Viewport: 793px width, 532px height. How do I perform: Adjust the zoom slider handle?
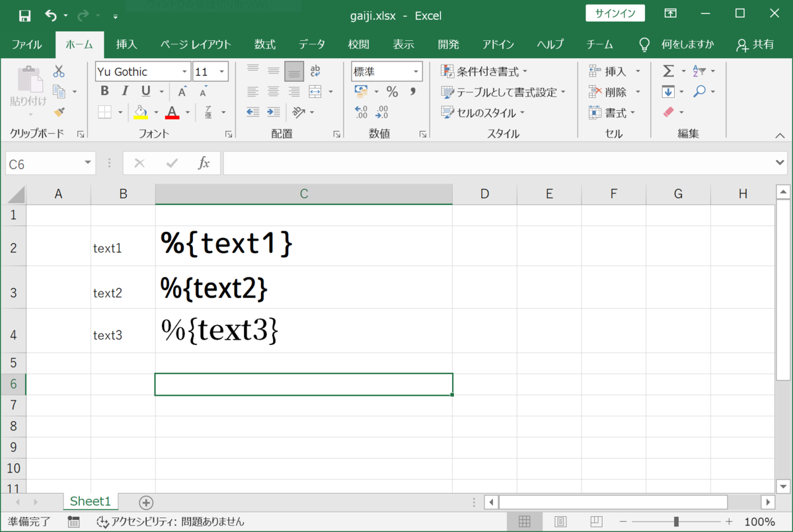coord(675,521)
